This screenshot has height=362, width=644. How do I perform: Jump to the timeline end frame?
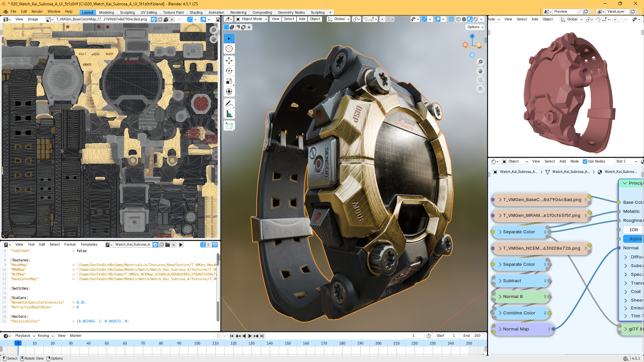point(262,336)
